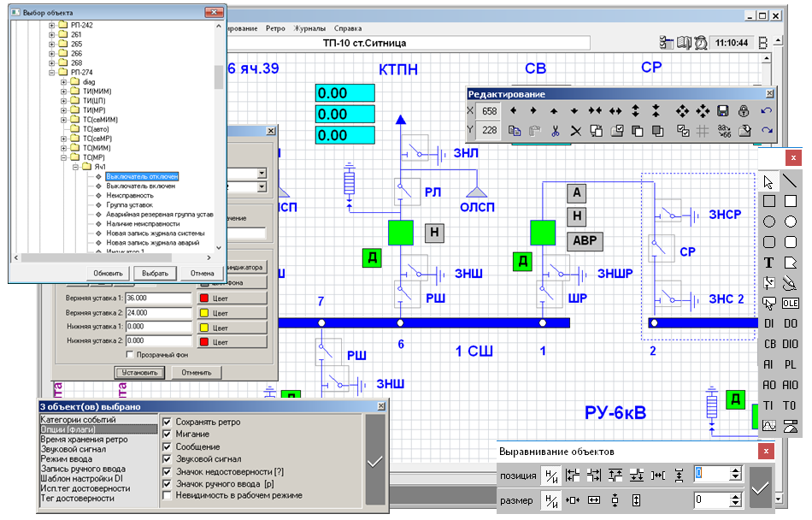
Task: Toggle the Звуковой сигнал checkbox
Action: [167, 459]
